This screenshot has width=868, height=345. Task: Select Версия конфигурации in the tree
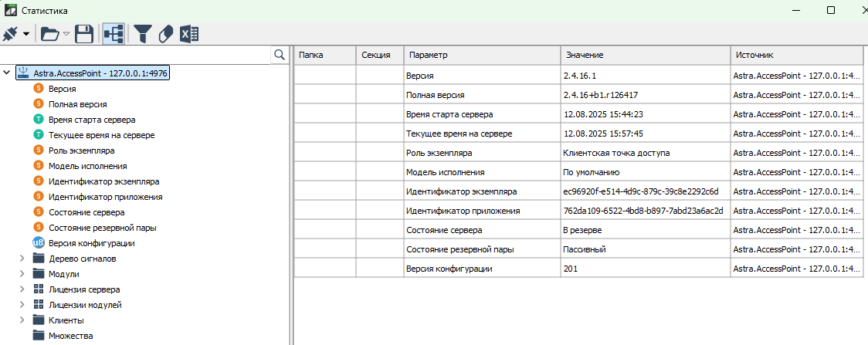(91, 243)
